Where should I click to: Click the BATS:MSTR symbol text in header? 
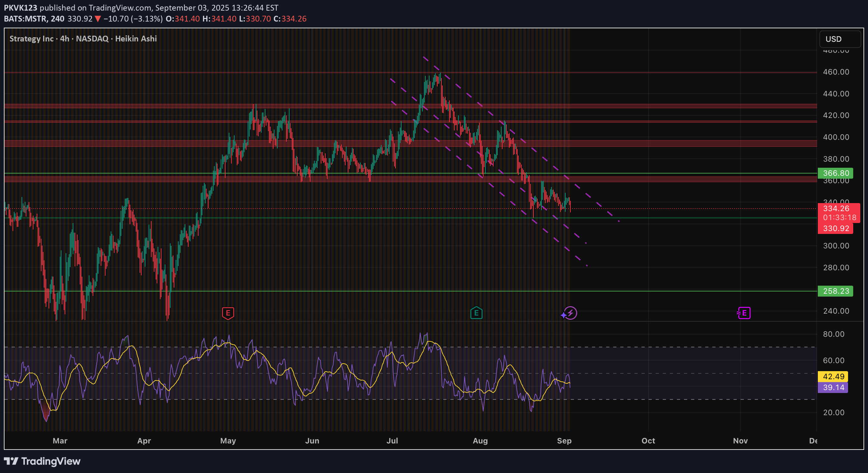coord(25,19)
